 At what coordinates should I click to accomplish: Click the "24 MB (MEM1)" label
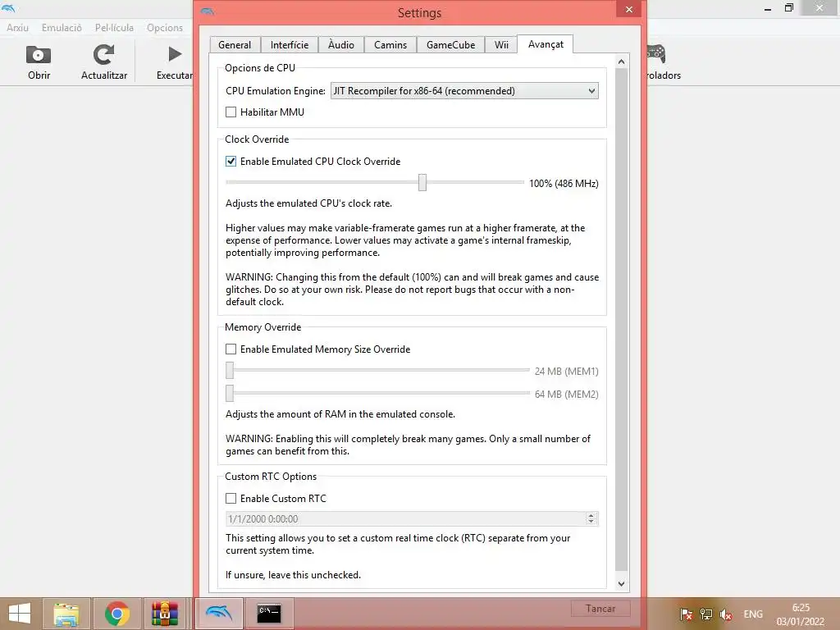(566, 372)
